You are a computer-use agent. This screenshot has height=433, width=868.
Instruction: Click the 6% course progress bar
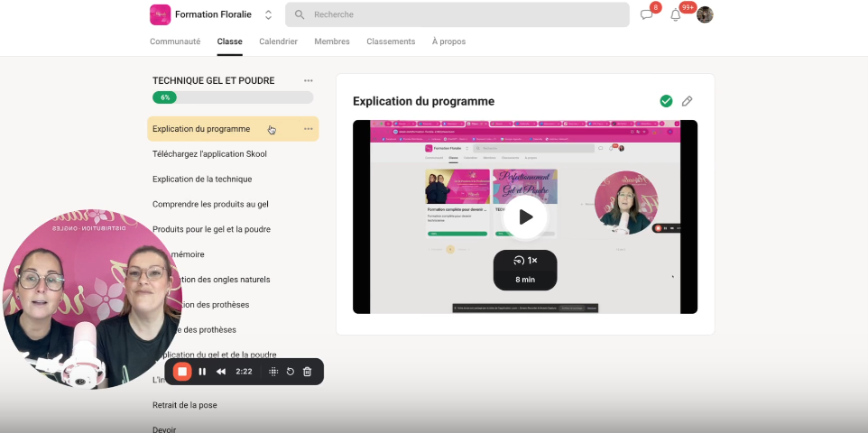(x=233, y=97)
